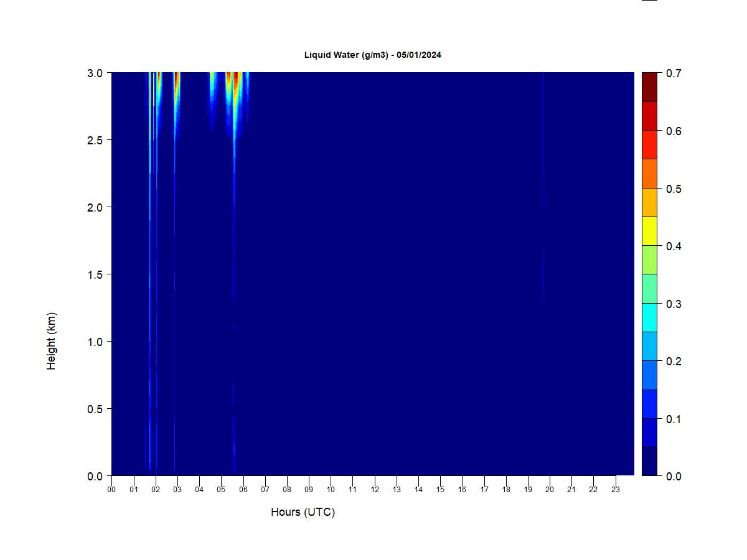
Task: Click the '0.3' colorbar scale label
Action: point(673,304)
